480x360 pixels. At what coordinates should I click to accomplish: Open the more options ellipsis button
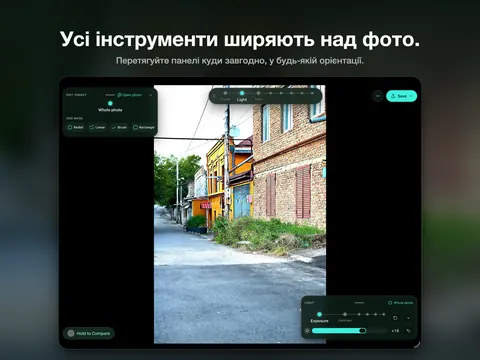coord(378,96)
